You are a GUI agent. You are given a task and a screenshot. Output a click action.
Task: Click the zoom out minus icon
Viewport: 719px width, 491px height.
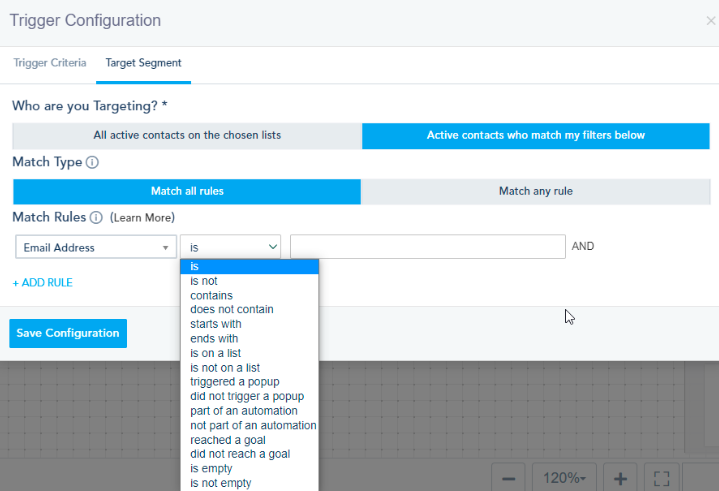[508, 478]
